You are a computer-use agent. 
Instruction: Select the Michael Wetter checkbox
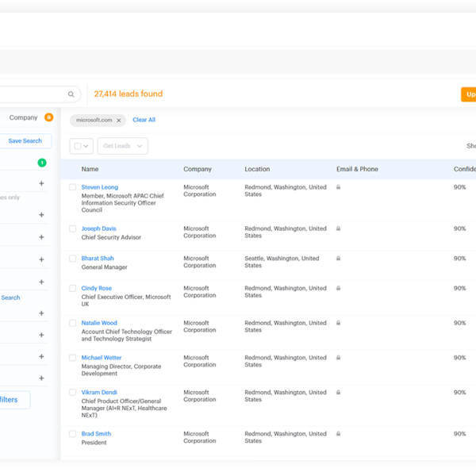pyautogui.click(x=72, y=358)
